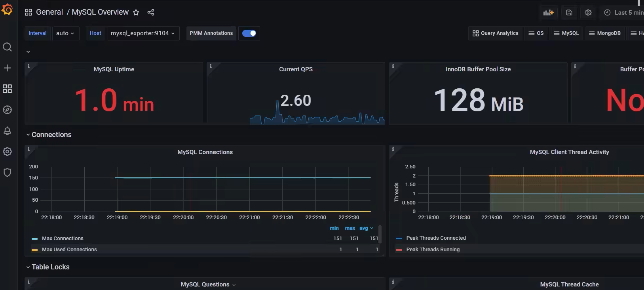Share the dashboard via share icon
This screenshot has height=290, width=644.
click(151, 12)
